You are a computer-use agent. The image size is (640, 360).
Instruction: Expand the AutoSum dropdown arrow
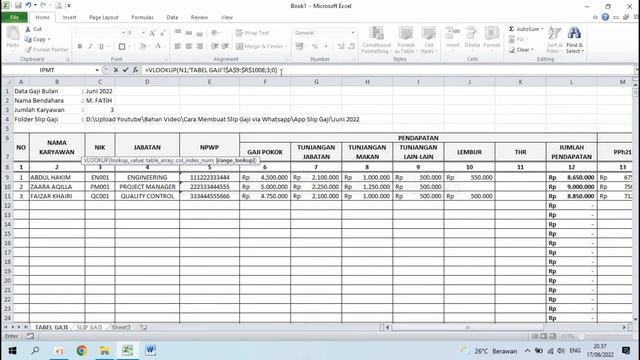click(x=542, y=29)
